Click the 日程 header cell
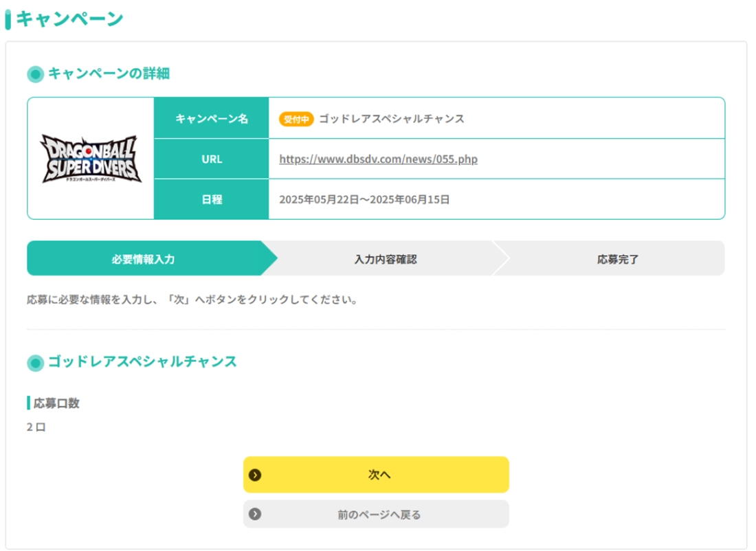Viewport: 756px width, 551px height. pyautogui.click(x=212, y=199)
